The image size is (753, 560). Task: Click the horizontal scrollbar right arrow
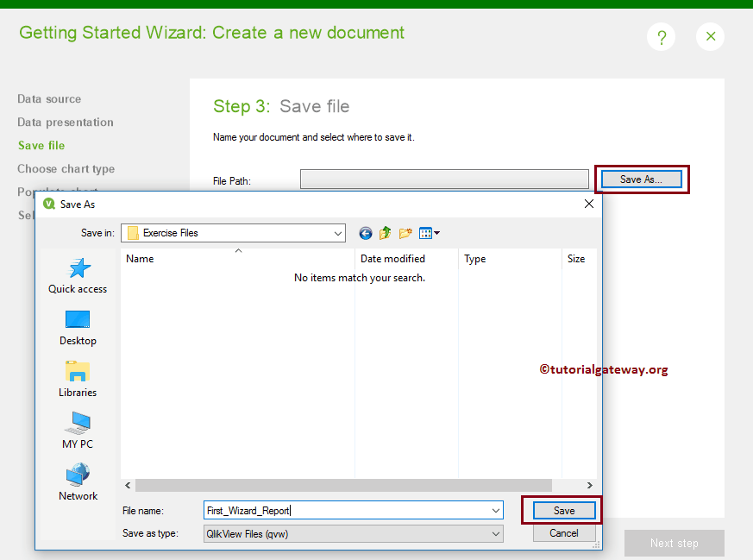[590, 485]
